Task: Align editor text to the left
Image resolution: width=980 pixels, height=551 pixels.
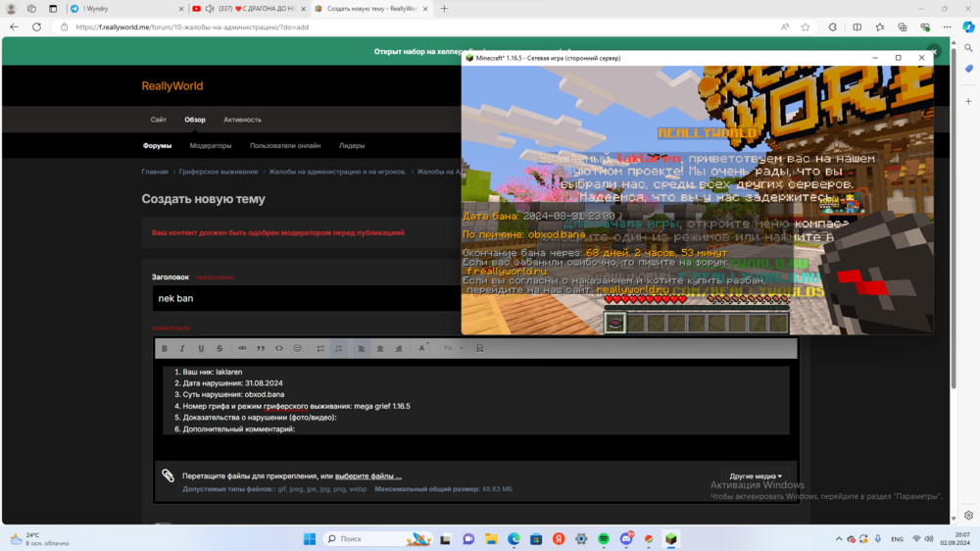Action: pyautogui.click(x=362, y=348)
